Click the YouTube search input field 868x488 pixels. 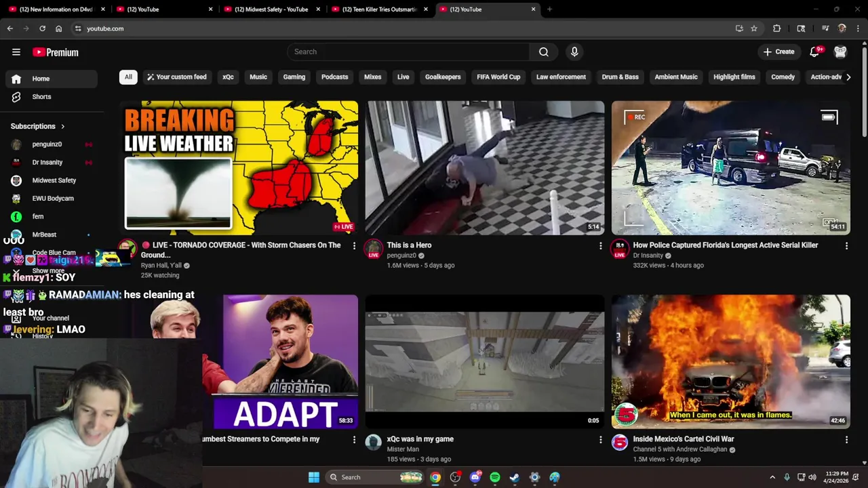click(409, 52)
